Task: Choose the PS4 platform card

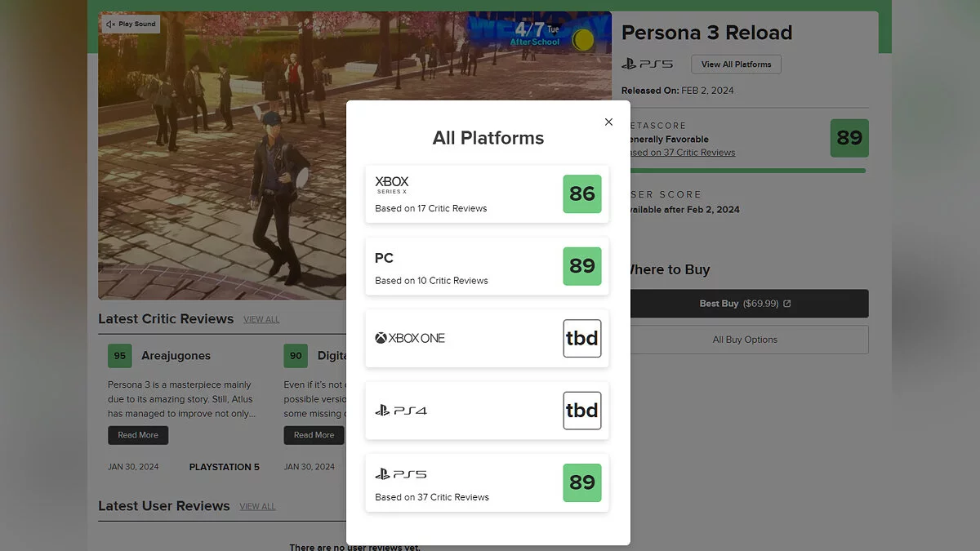Action: pos(488,410)
